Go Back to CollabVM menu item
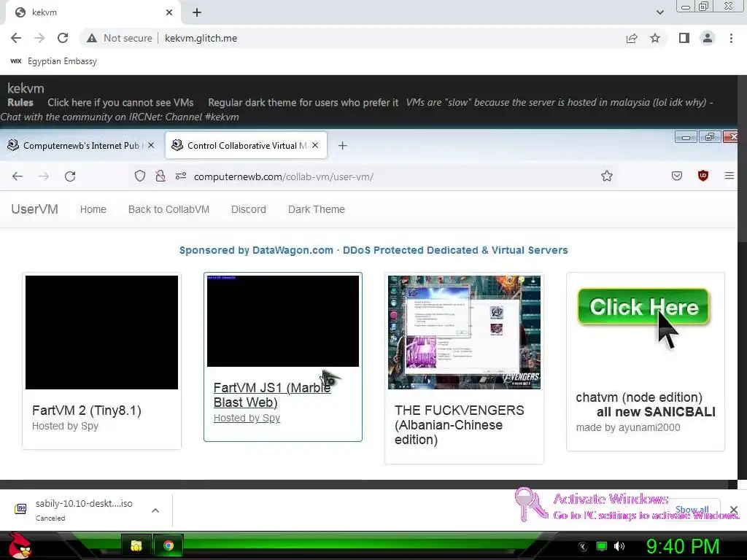747x560 pixels. pos(169,209)
